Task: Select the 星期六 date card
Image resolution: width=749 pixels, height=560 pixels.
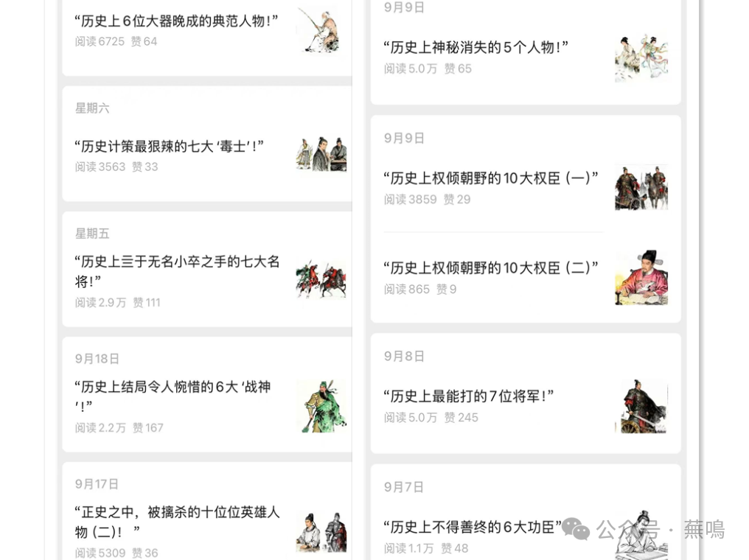Action: tap(207, 144)
